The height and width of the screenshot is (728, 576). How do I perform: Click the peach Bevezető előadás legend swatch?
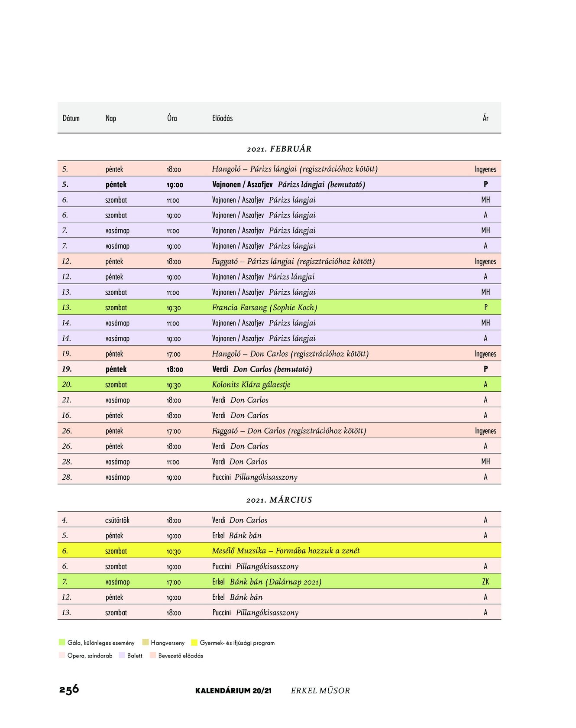click(x=153, y=655)
